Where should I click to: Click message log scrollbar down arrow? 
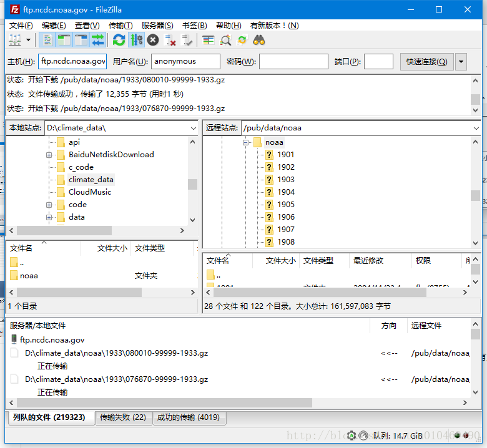(x=476, y=110)
